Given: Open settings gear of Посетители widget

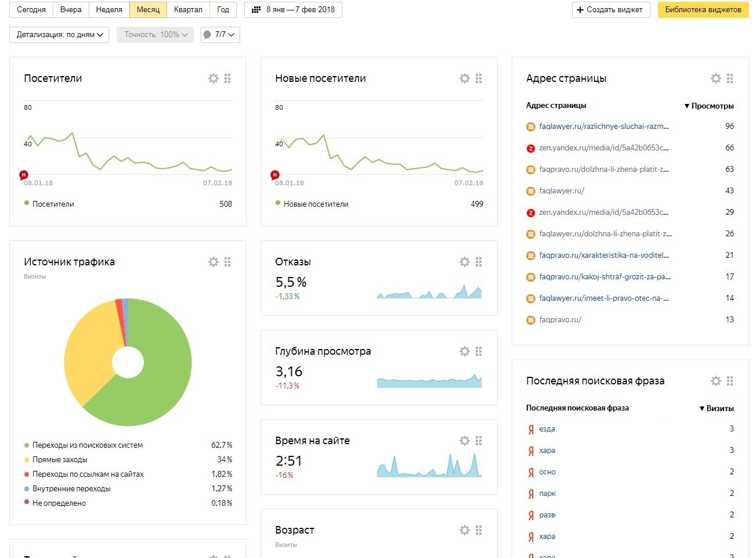Looking at the screenshot, I should coord(214,78).
